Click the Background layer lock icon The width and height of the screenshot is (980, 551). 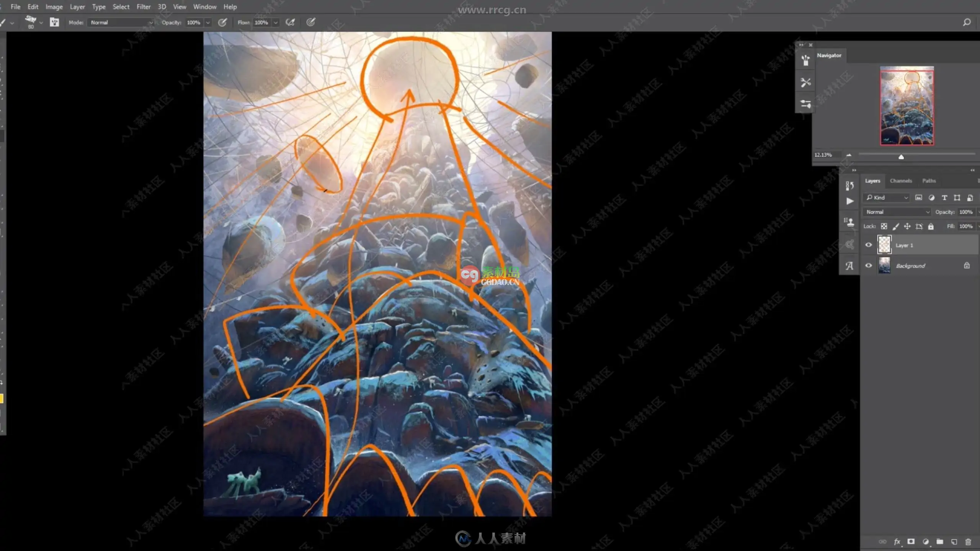(x=967, y=266)
